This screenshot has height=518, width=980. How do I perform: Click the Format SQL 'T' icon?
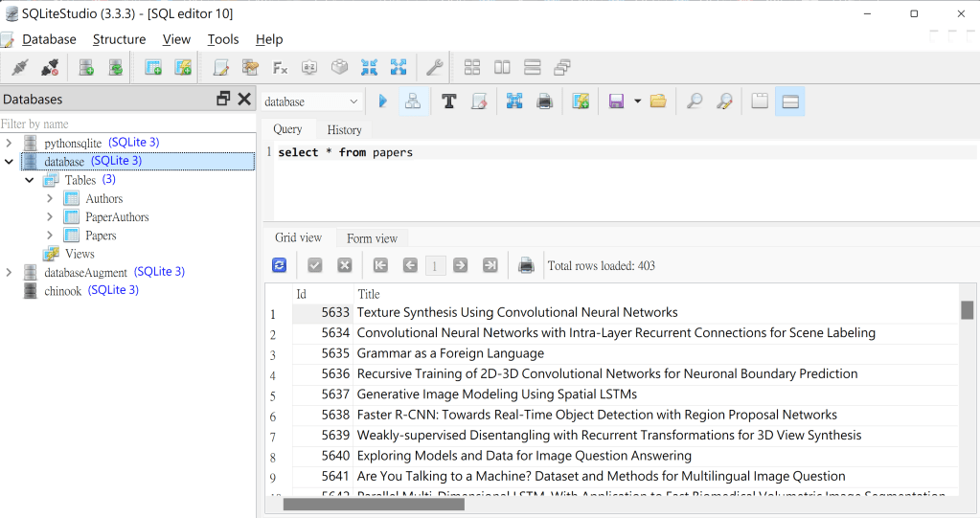(448, 101)
